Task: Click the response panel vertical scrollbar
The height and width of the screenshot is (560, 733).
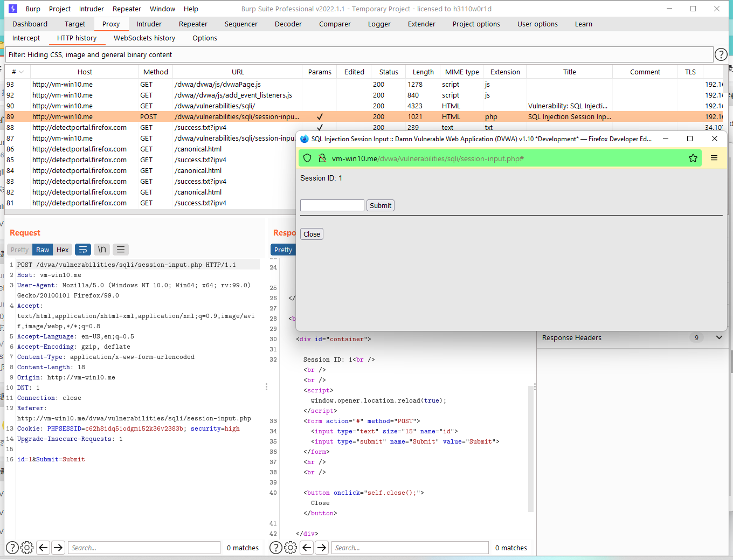Action: pos(531,447)
